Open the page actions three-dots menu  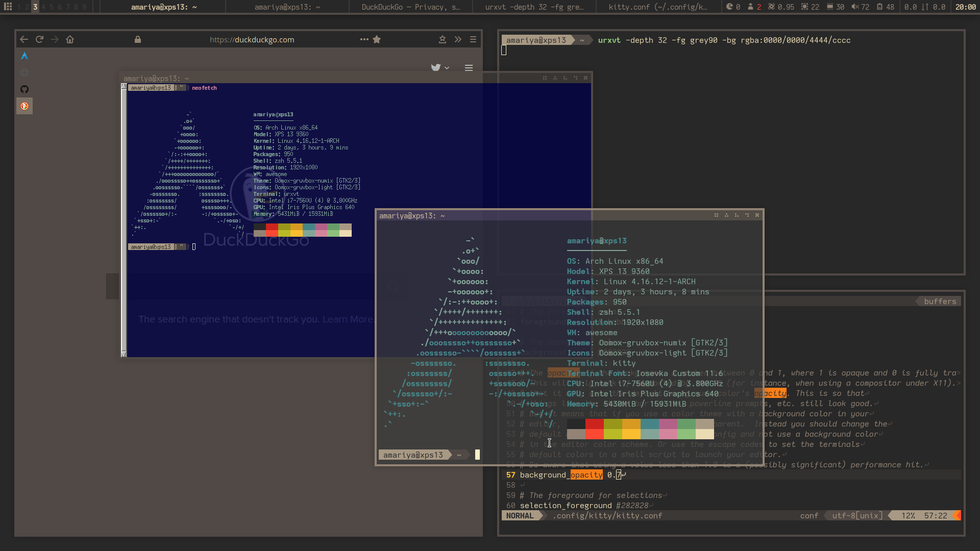click(364, 39)
